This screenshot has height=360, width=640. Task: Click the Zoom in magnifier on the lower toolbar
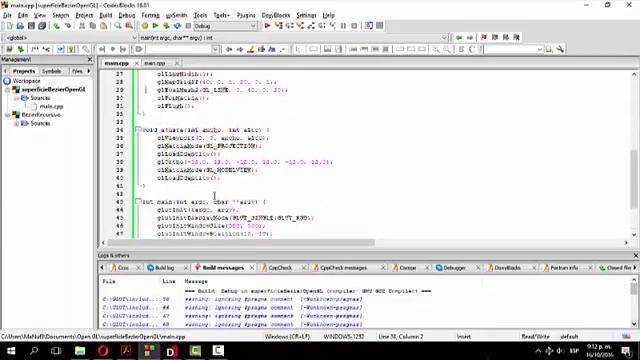pos(436,49)
